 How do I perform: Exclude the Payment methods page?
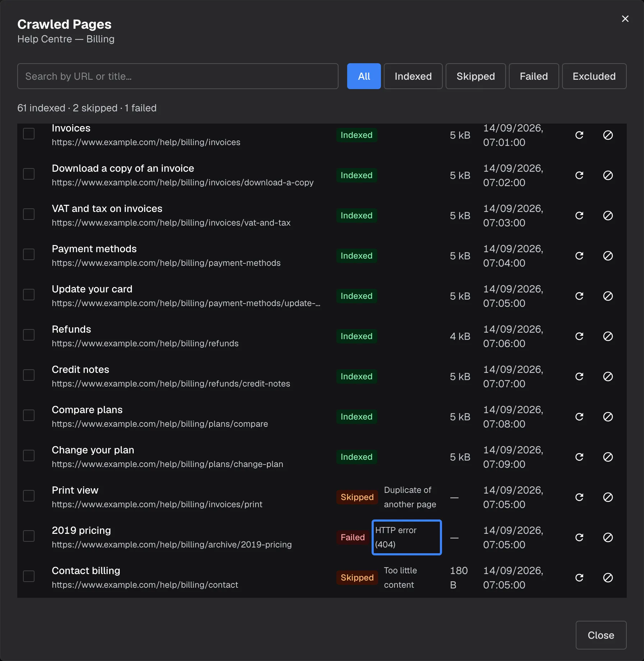point(608,256)
